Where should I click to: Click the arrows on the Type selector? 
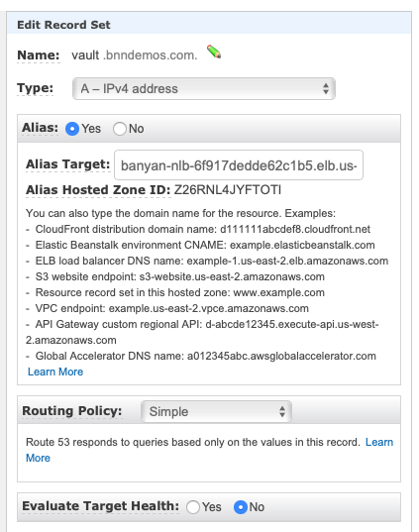(x=326, y=88)
